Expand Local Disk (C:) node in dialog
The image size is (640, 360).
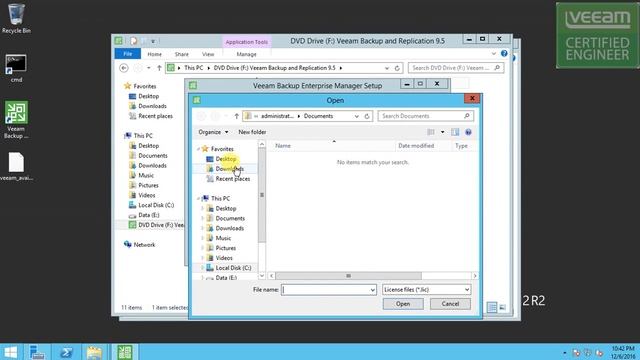[202, 268]
